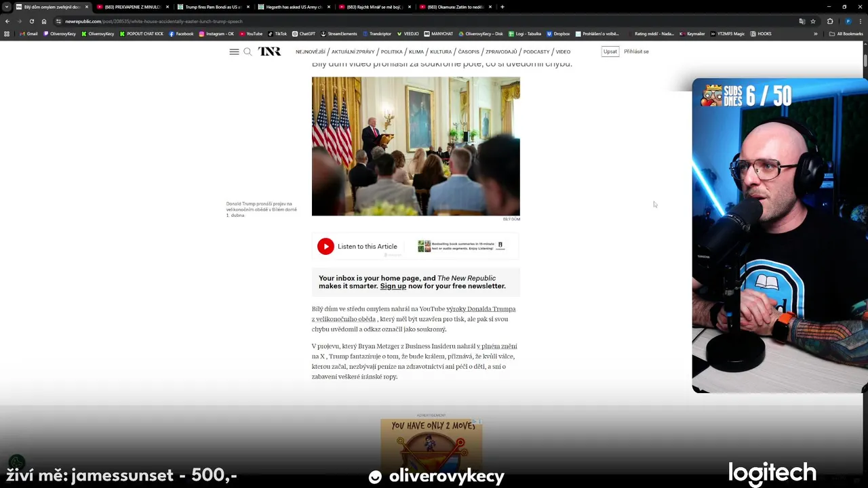
Task: Close the Bílý dům omylem zveřejnil tab
Action: point(87,7)
